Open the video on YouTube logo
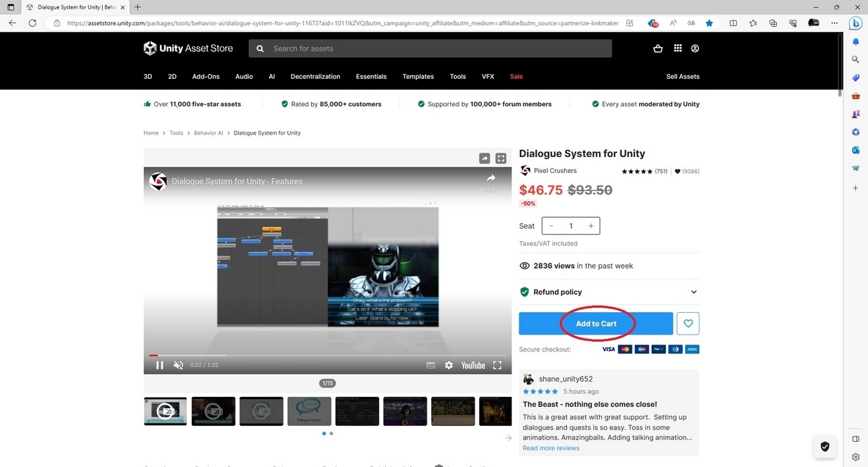The width and height of the screenshot is (868, 467). tap(473, 365)
